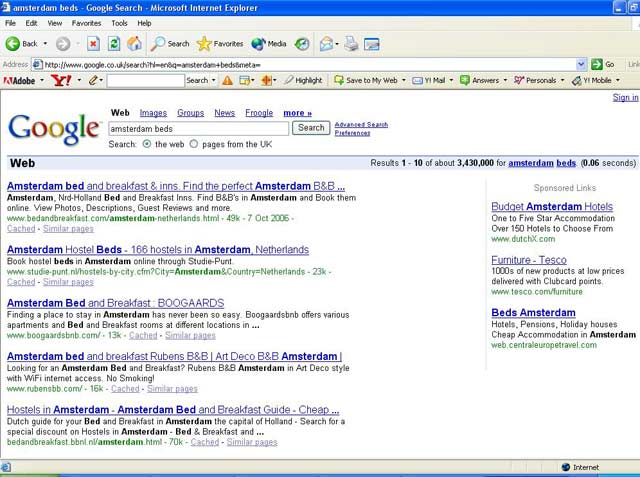Click the Preferences link
The height and width of the screenshot is (477, 640).
[352, 133]
